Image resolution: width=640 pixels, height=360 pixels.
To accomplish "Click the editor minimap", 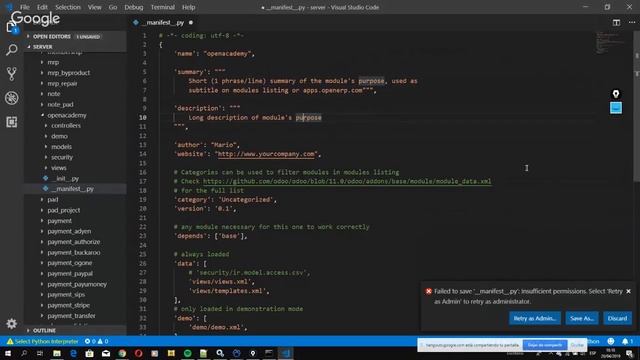I will point(610,43).
